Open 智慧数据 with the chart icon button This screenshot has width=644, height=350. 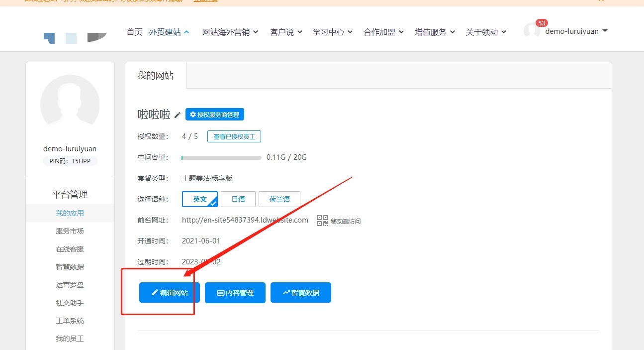301,293
